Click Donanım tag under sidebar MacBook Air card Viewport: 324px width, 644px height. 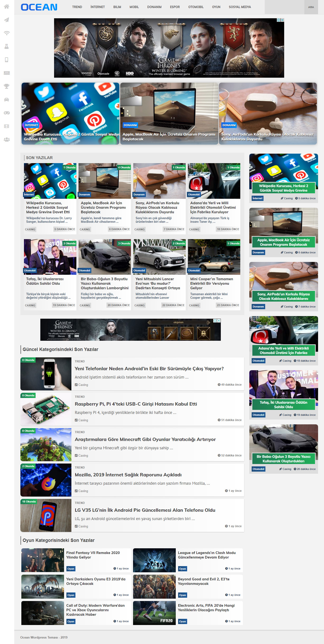258,252
